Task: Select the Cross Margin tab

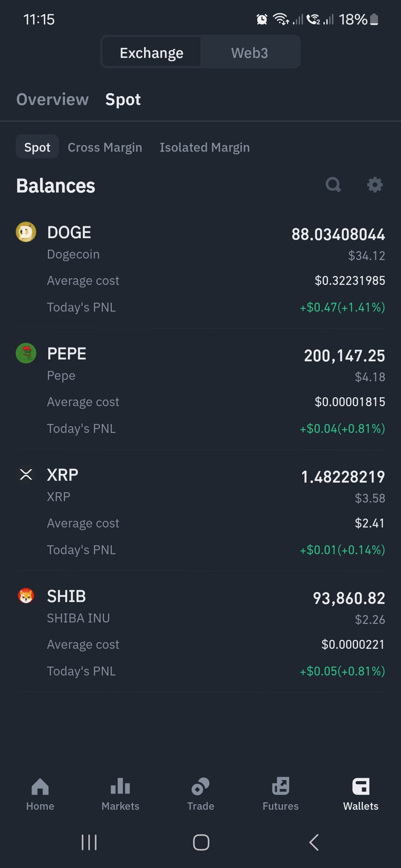Action: (105, 147)
